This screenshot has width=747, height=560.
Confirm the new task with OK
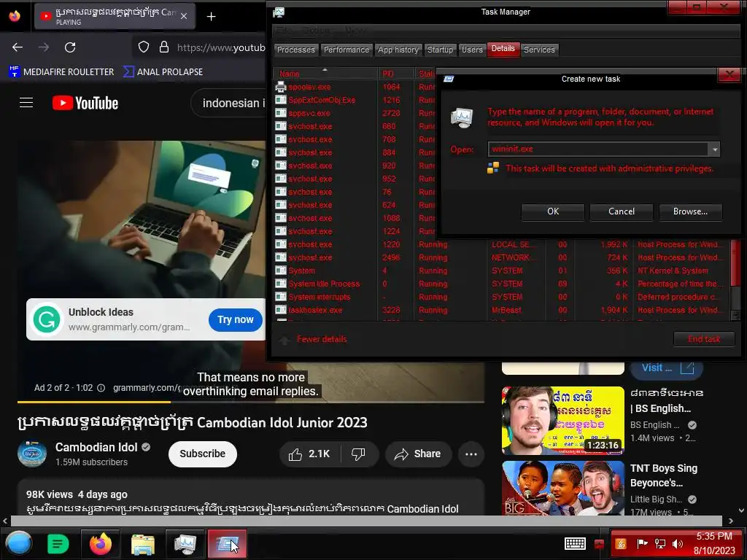(x=553, y=211)
